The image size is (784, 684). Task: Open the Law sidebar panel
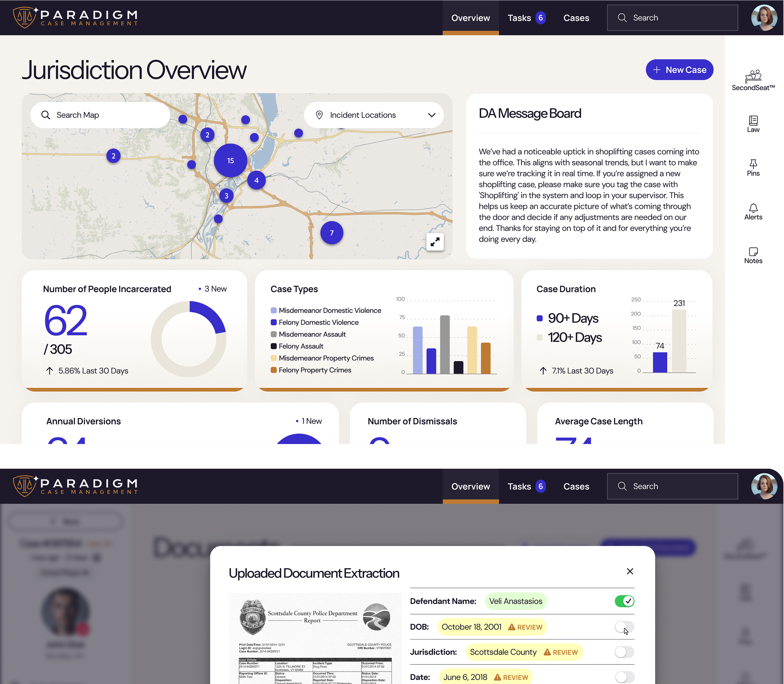[x=753, y=123]
